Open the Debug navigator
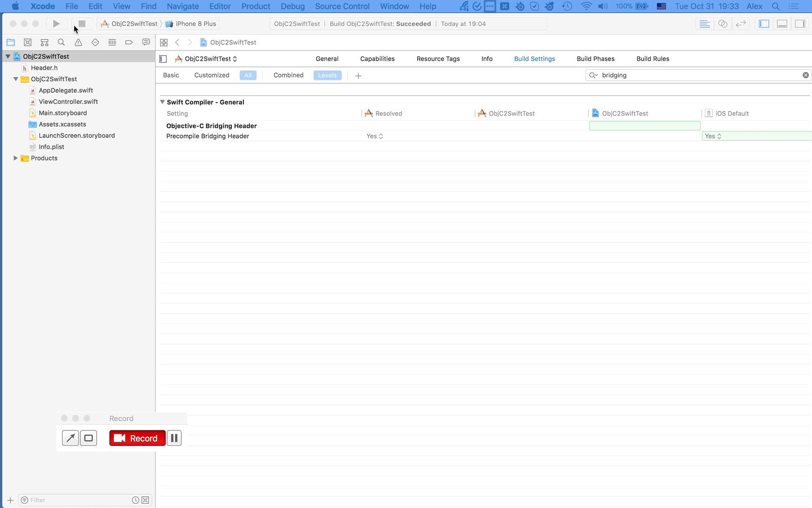The height and width of the screenshot is (508, 812). pos(112,42)
